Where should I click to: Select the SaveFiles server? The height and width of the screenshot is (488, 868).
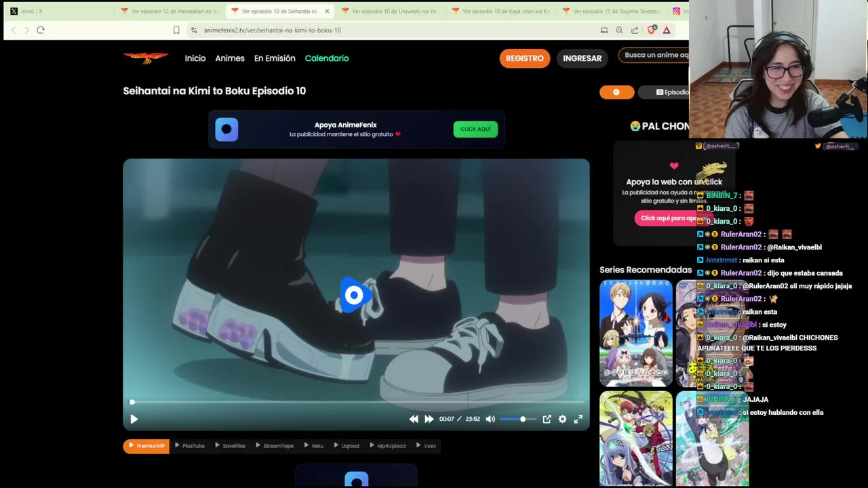230,446
